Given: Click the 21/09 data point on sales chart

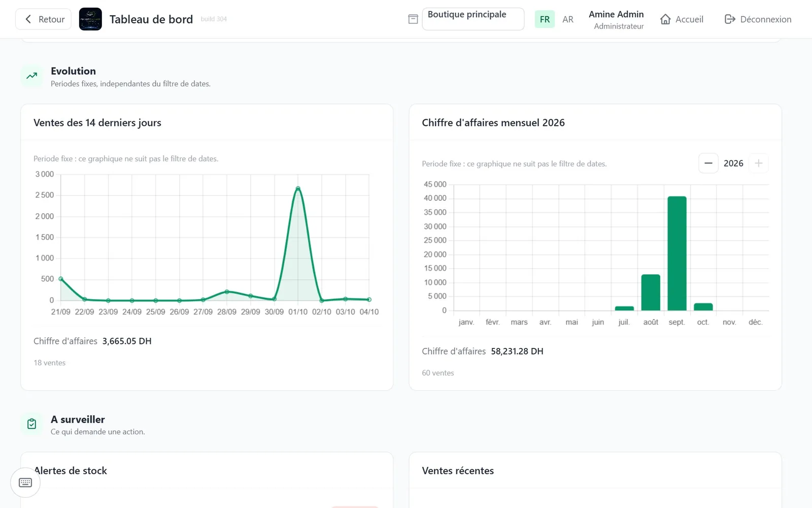Looking at the screenshot, I should click(61, 279).
